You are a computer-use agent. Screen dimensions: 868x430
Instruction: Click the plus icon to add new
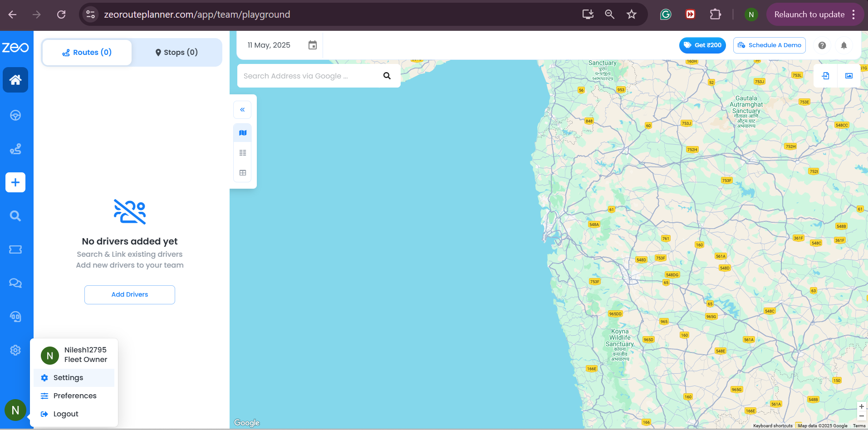pos(15,182)
